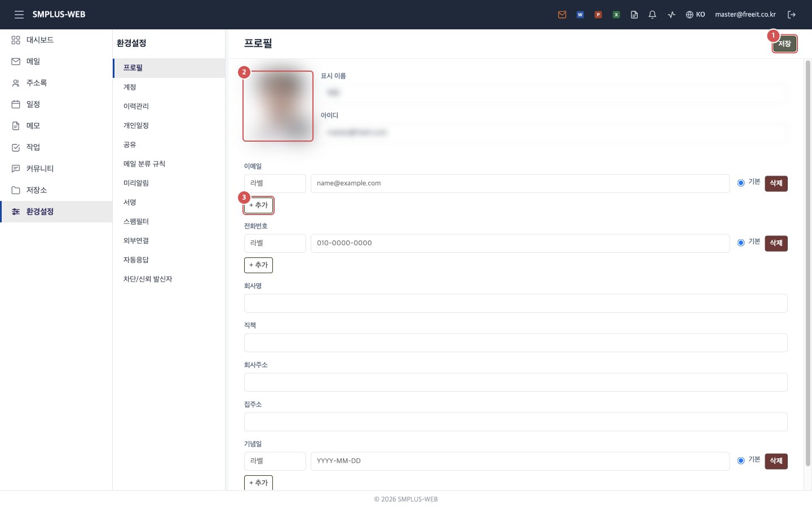Click + 추가 under 기념일
This screenshot has height=508, width=812.
258,483
